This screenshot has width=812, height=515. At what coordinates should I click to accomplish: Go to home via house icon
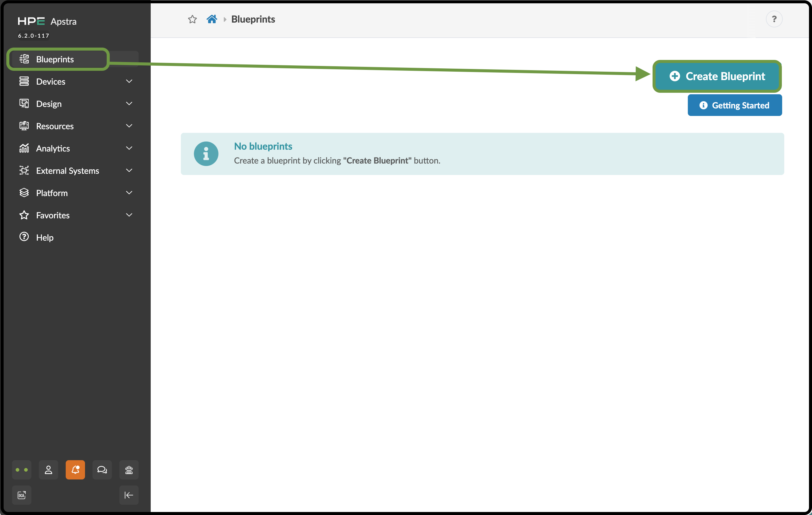[212, 19]
